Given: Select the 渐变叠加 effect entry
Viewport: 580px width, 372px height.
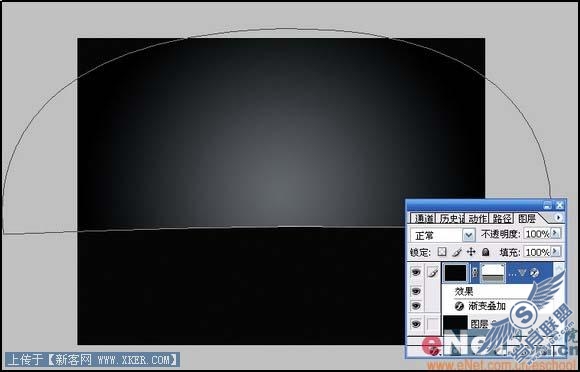Looking at the screenshot, I should tap(486, 306).
